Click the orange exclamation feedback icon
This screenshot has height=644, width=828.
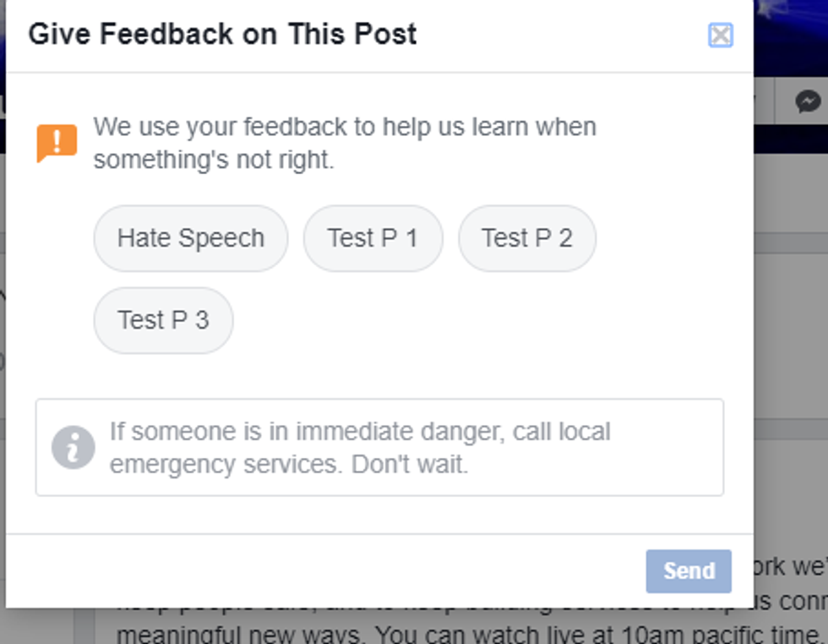(57, 142)
